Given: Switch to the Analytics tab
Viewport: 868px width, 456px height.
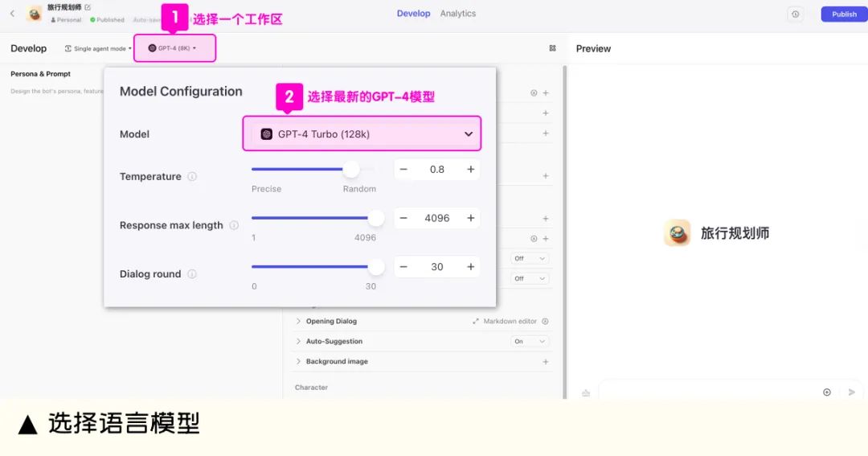Looking at the screenshot, I should coord(458,14).
